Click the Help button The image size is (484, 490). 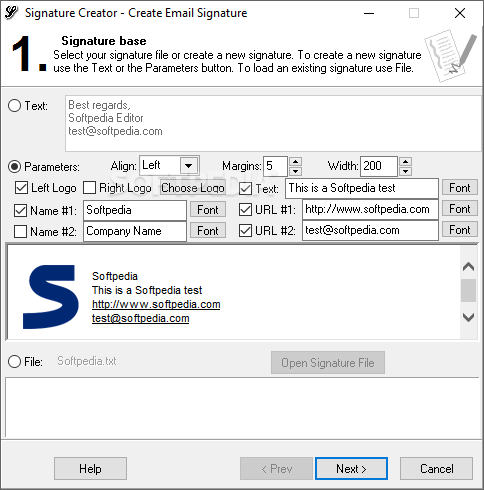click(90, 469)
